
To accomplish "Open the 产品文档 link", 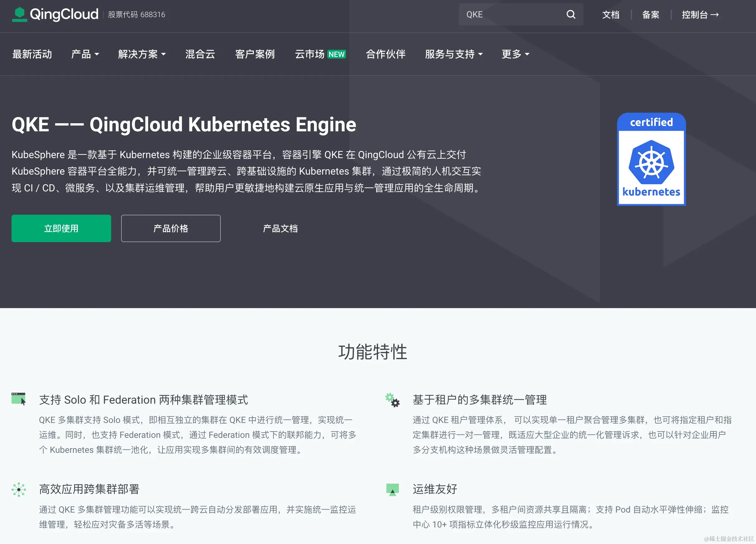I will click(x=280, y=228).
